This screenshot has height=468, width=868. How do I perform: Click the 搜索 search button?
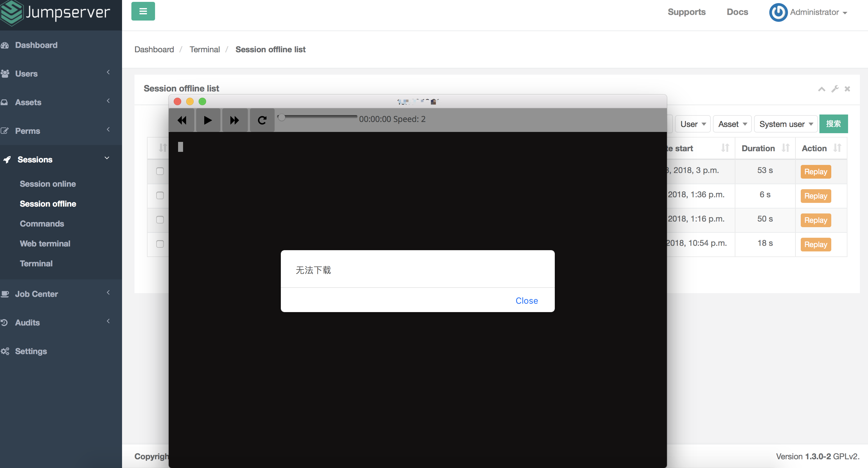(834, 124)
